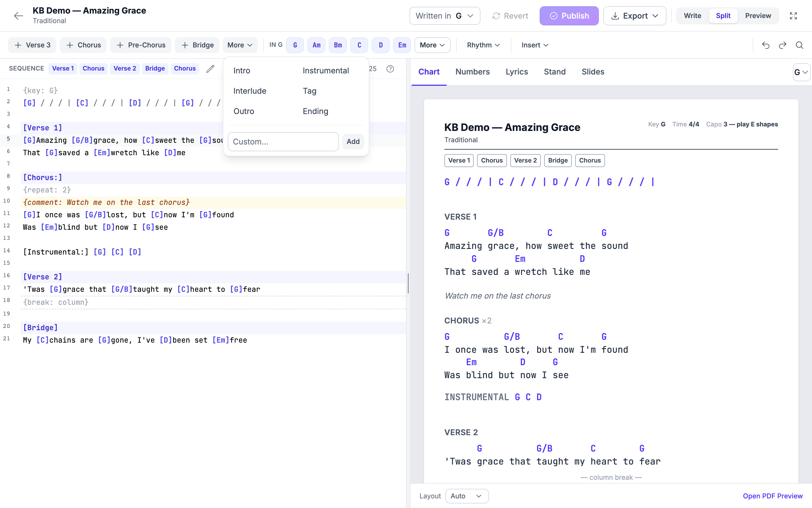Open the Rhythm dropdown
Viewport: 812px width, 508px height.
(483, 45)
